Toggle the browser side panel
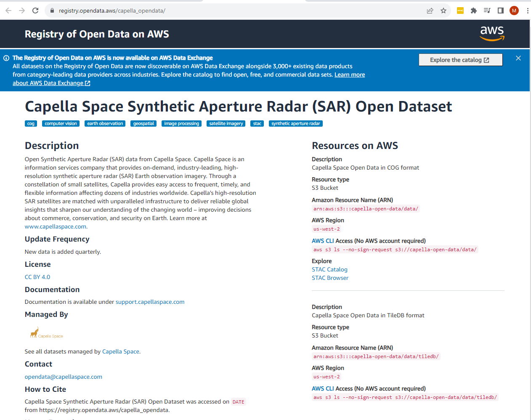Screen dimensions: 531x420 [x=501, y=11]
